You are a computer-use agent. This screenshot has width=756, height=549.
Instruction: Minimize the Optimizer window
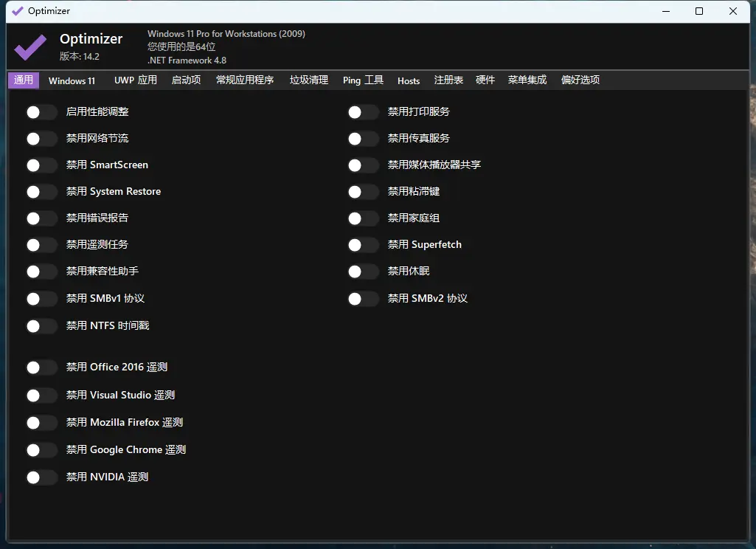coord(666,11)
